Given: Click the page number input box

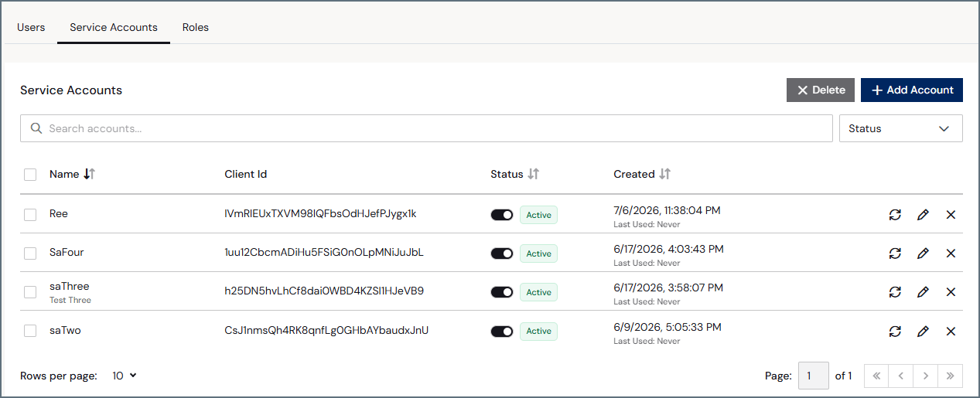Looking at the screenshot, I should pos(813,376).
